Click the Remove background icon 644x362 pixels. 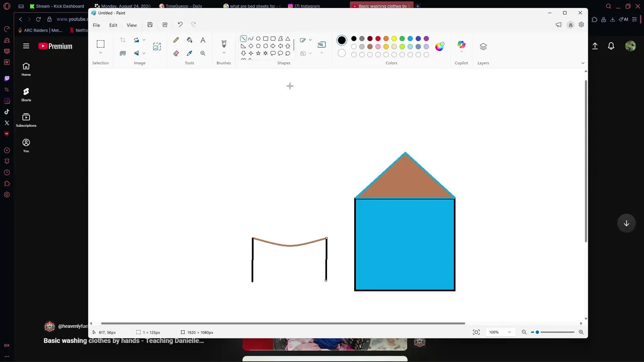coord(123,53)
